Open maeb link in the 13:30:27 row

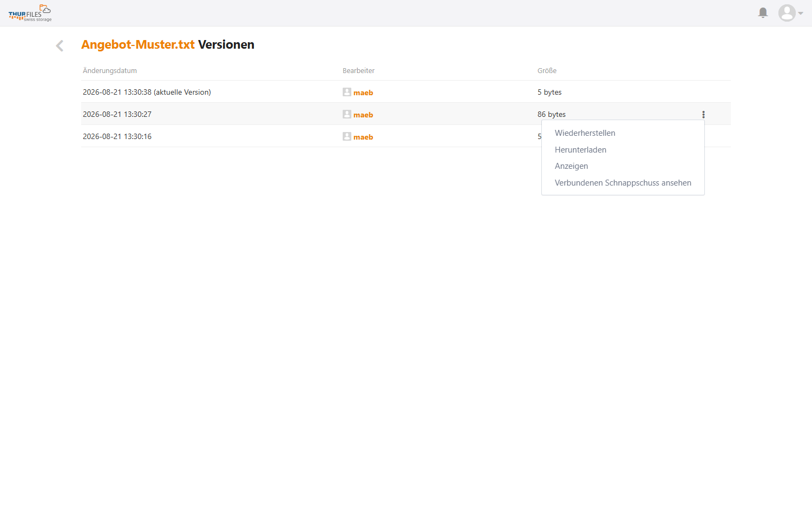point(363,115)
